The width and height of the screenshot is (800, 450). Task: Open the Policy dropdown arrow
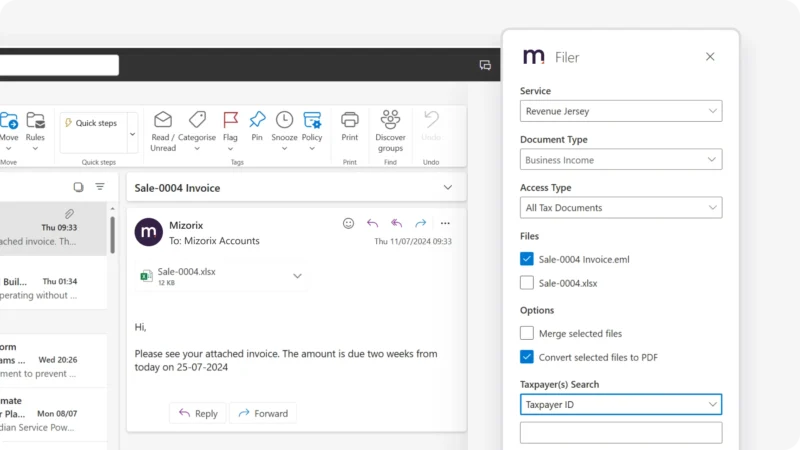pyautogui.click(x=312, y=148)
